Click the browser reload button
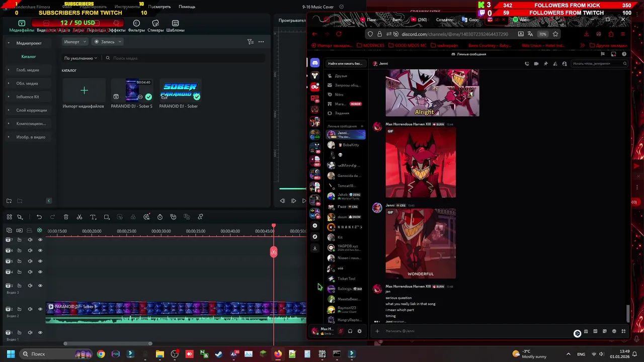This screenshot has height=362, width=644. click(339, 34)
